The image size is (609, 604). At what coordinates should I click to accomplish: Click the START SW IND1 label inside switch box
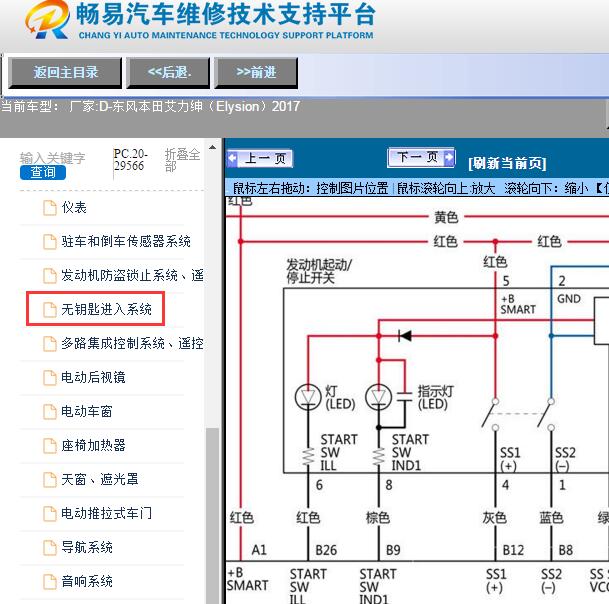click(410, 453)
